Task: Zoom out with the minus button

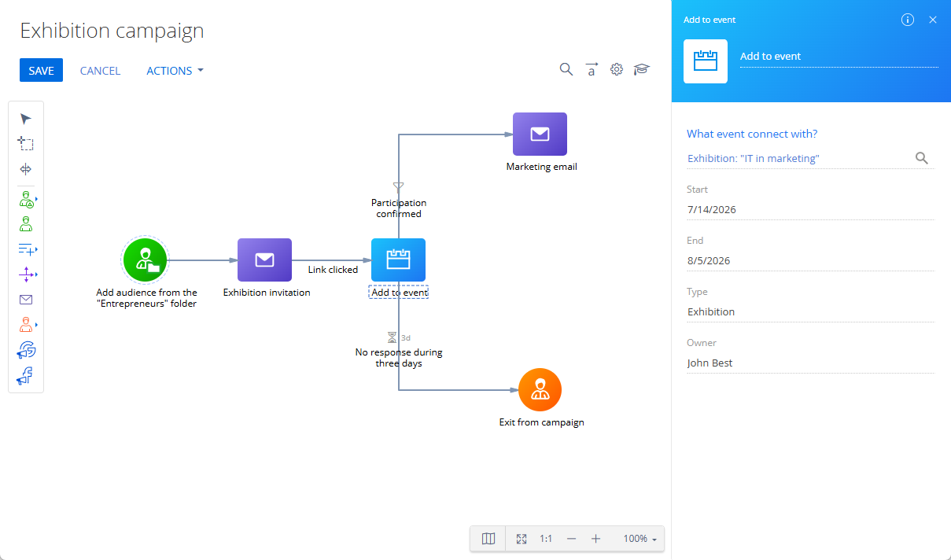Action: click(x=571, y=539)
